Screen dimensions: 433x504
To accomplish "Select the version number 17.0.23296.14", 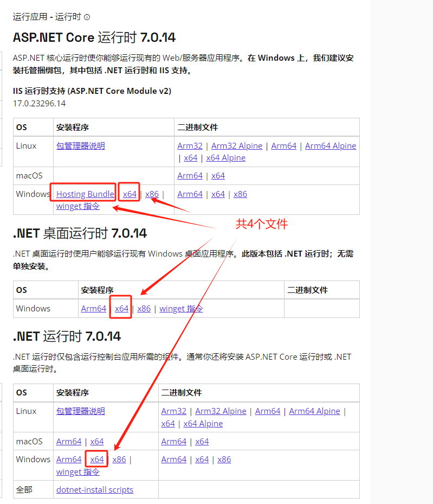I will [39, 104].
